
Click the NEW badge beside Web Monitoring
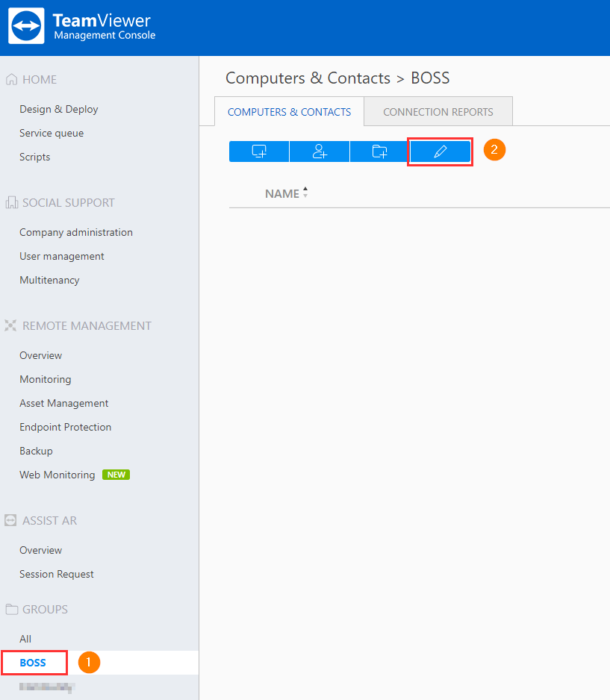tap(116, 474)
